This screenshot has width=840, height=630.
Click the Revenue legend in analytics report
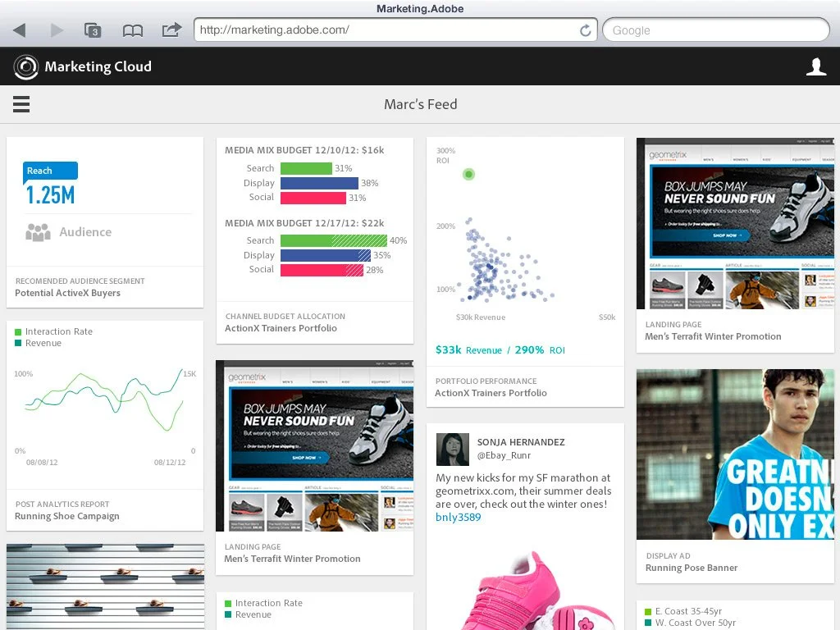[x=38, y=344]
